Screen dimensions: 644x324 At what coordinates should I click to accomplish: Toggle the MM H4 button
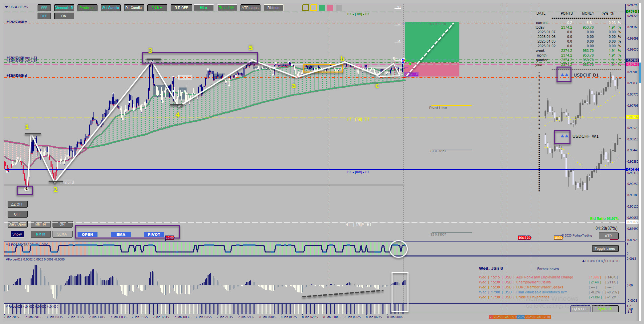[x=41, y=224]
